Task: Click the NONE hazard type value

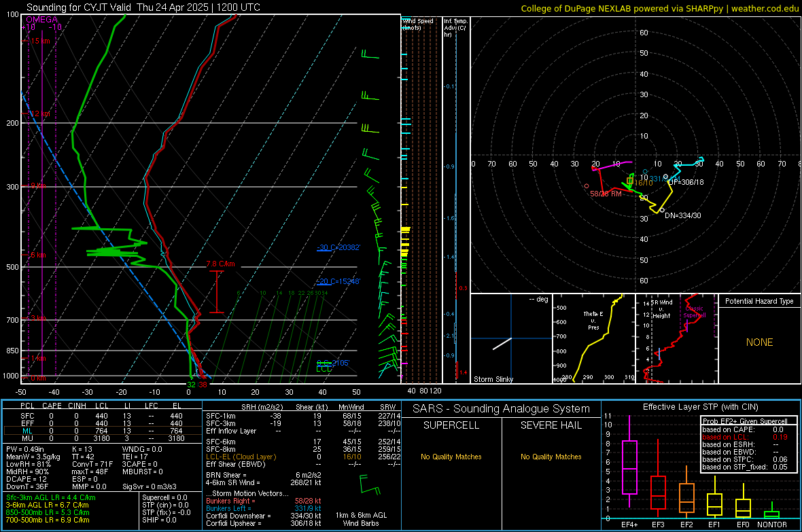Action: coord(759,342)
